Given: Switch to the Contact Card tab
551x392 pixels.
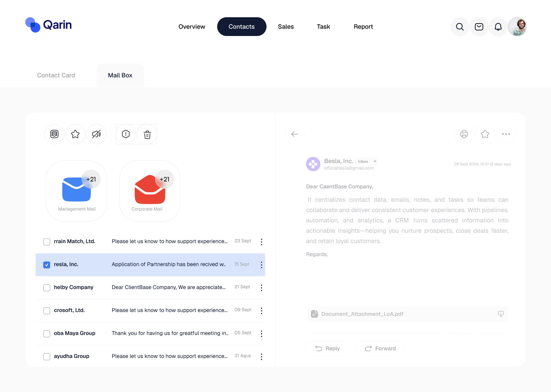Looking at the screenshot, I should (x=56, y=75).
